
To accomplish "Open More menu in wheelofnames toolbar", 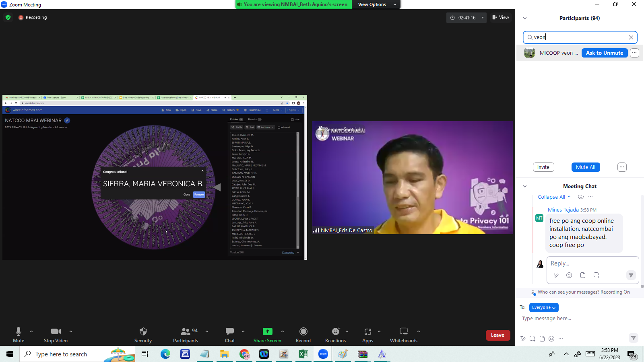I will click(x=278, y=110).
